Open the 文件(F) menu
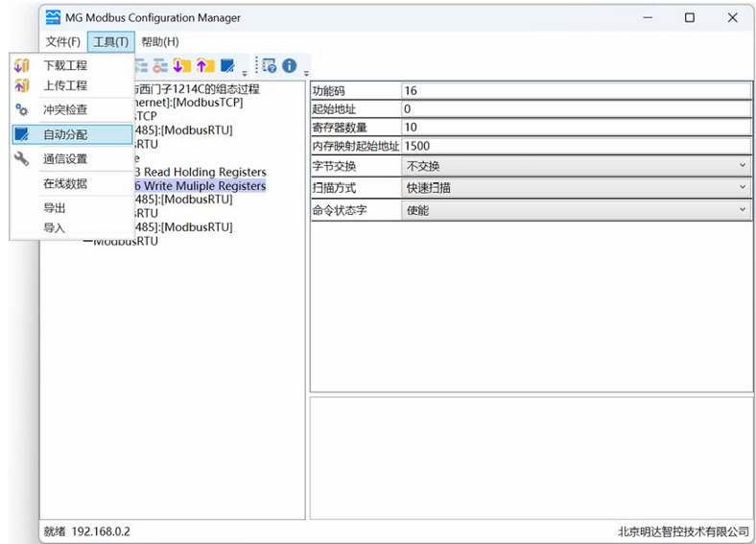This screenshot has width=756, height=544. [63, 42]
